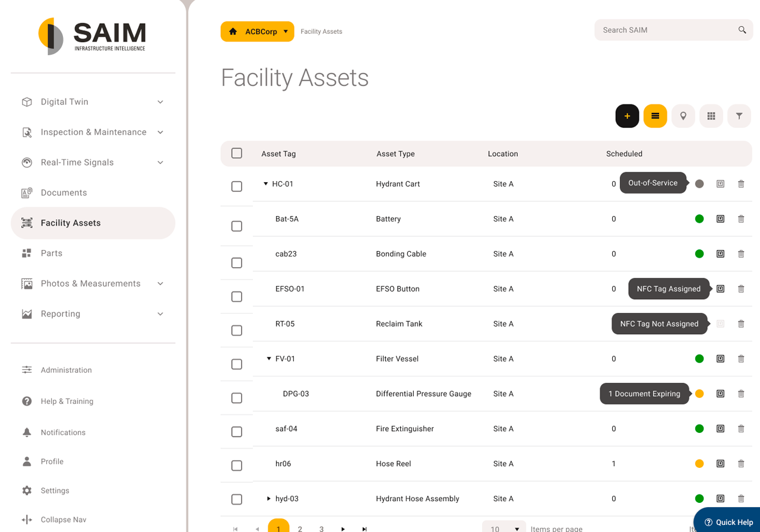Expand the hyd-03 Hydrant Hose Assembly
760x532 pixels.
[268, 499]
